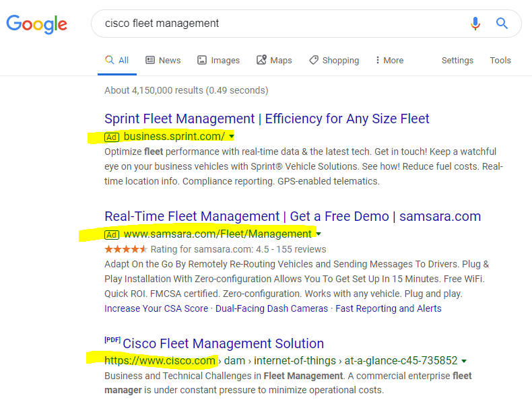Open the Shopping tab
This screenshot has height=400, width=532.
click(x=334, y=61)
